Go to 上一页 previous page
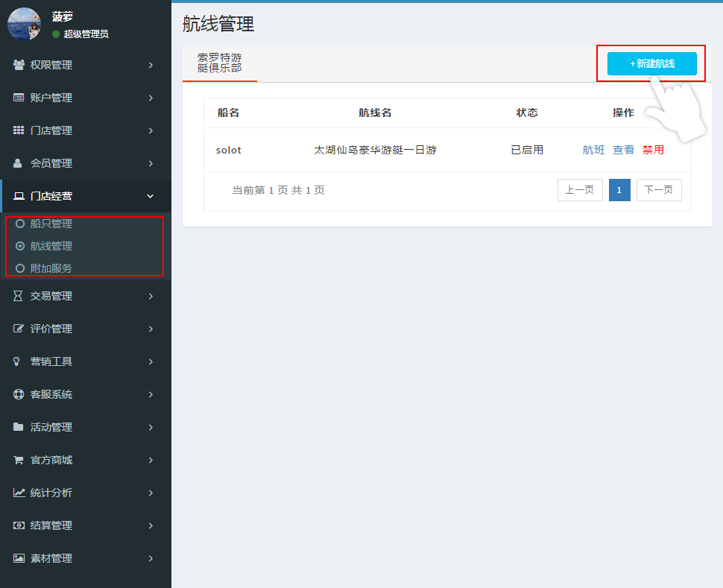 point(580,190)
